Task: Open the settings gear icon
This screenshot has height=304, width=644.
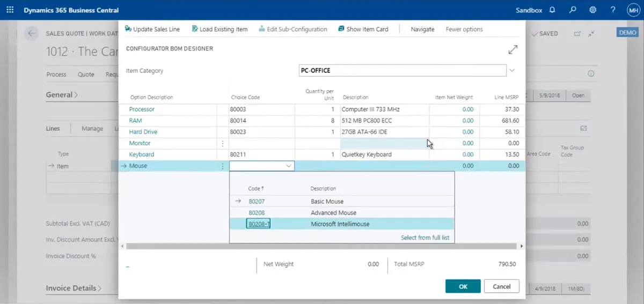Action: [593, 10]
